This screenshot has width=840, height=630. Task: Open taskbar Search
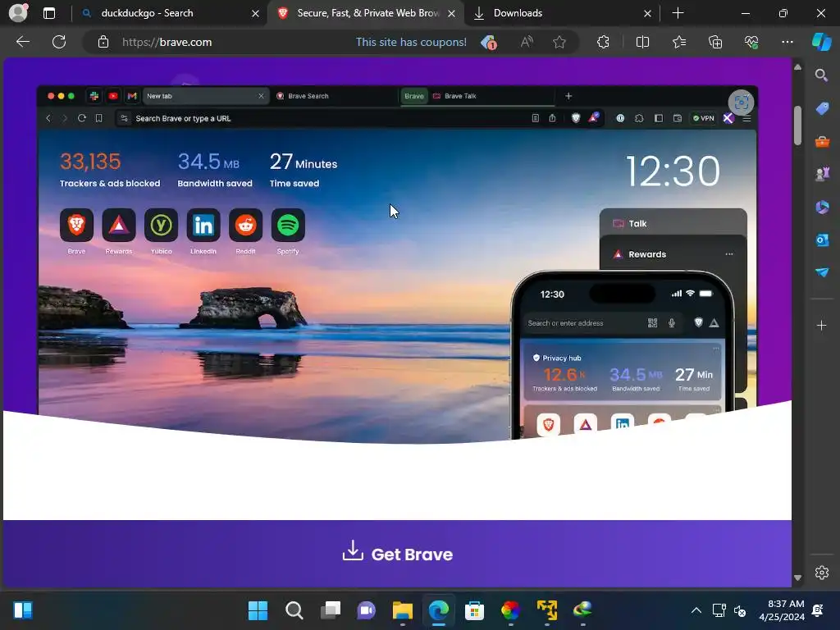point(294,609)
